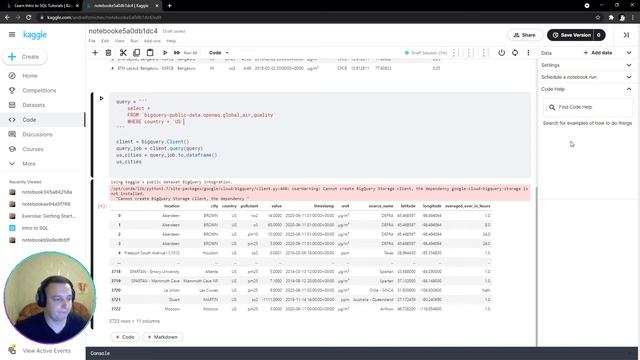Go to Home in sidebar
The width and height of the screenshot is (640, 360).
(29, 76)
